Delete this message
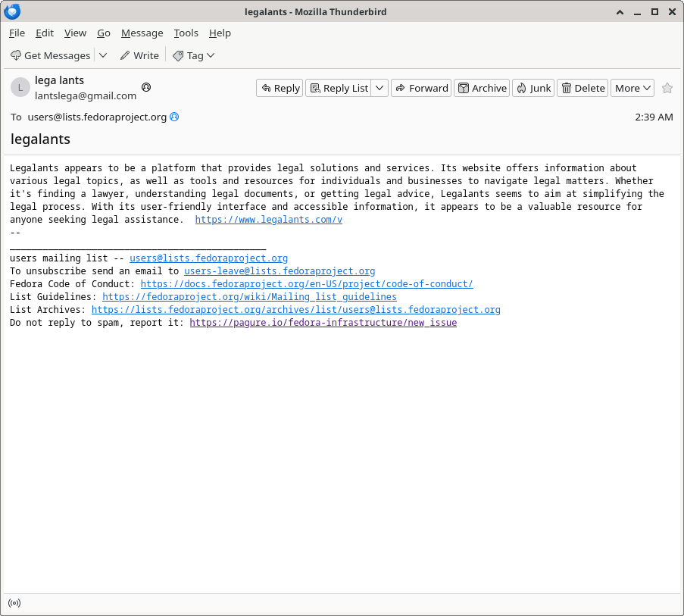The height and width of the screenshot is (616, 684). (x=582, y=88)
